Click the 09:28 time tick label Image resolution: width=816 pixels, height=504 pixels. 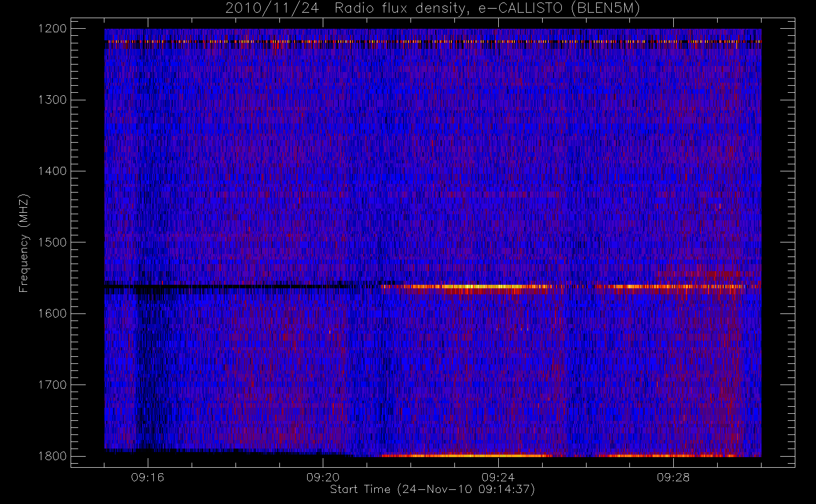(673, 477)
